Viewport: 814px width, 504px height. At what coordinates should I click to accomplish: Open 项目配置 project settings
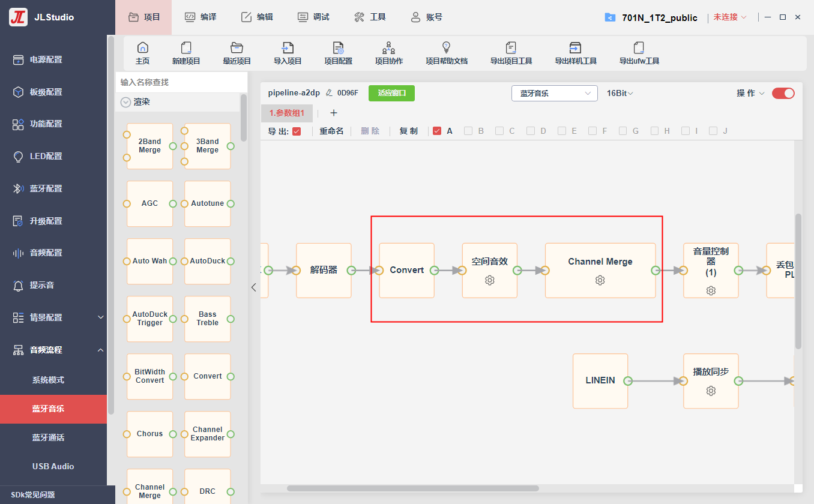338,53
